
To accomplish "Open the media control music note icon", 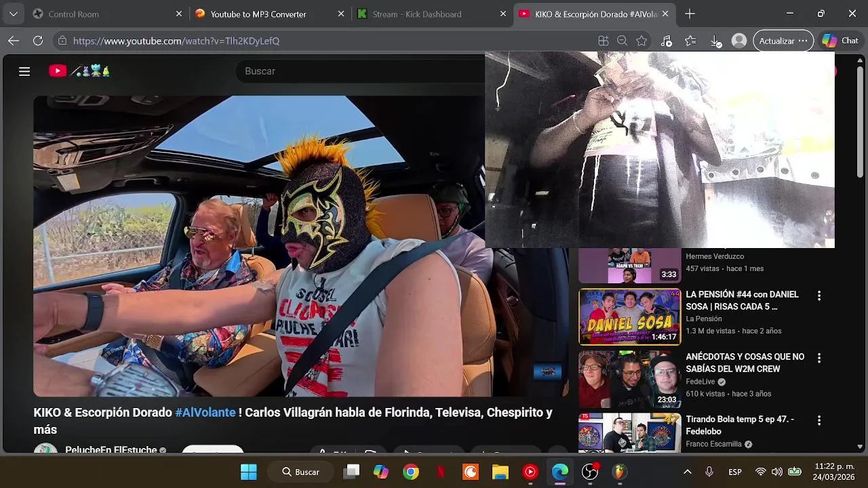I will point(667,41).
